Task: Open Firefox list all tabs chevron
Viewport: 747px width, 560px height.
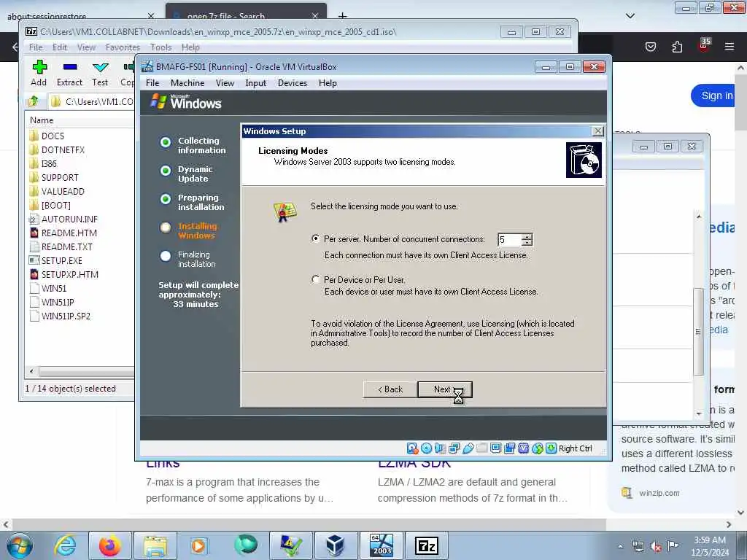Action: coord(630,16)
